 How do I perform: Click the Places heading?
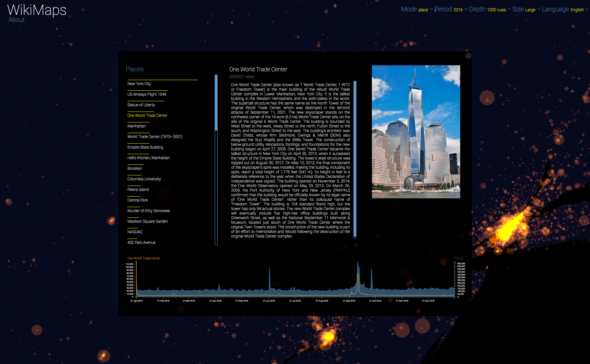134,69
